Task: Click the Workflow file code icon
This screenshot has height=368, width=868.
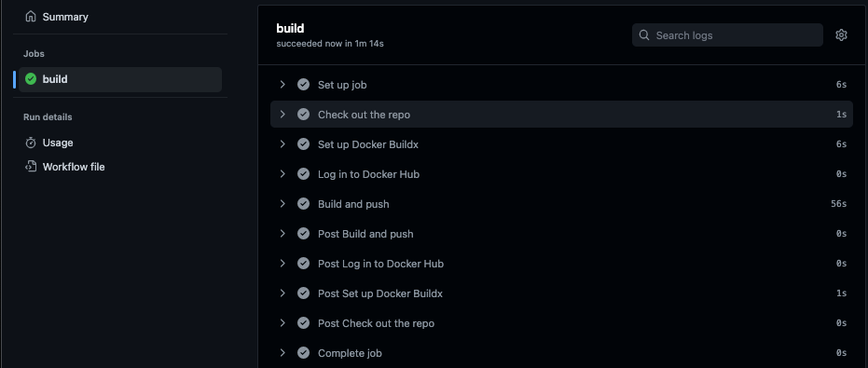Action: click(x=31, y=167)
